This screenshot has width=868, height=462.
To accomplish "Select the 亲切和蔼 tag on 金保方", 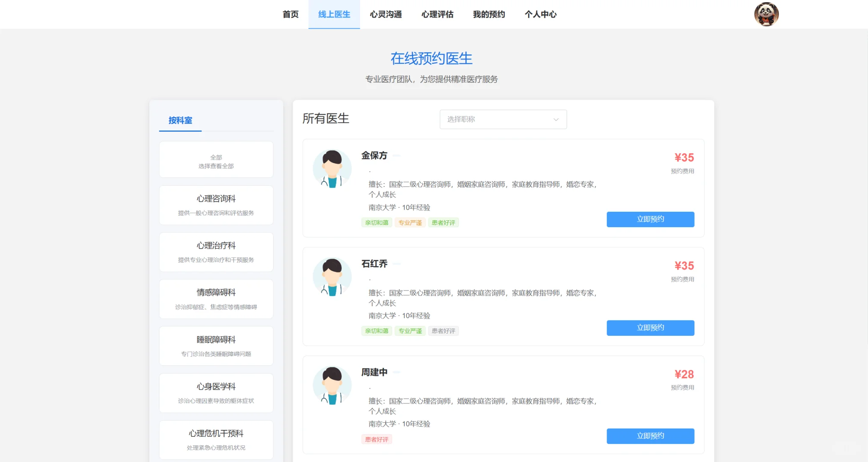I will 376,222.
